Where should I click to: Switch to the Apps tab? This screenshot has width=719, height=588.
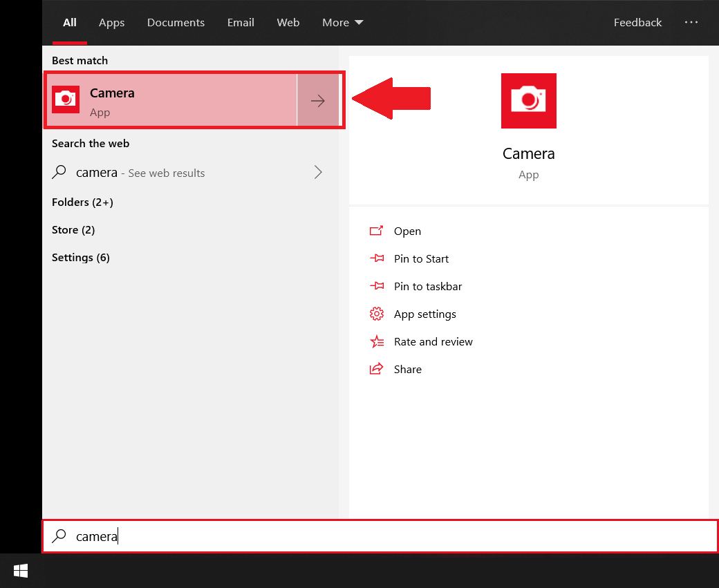click(x=111, y=22)
